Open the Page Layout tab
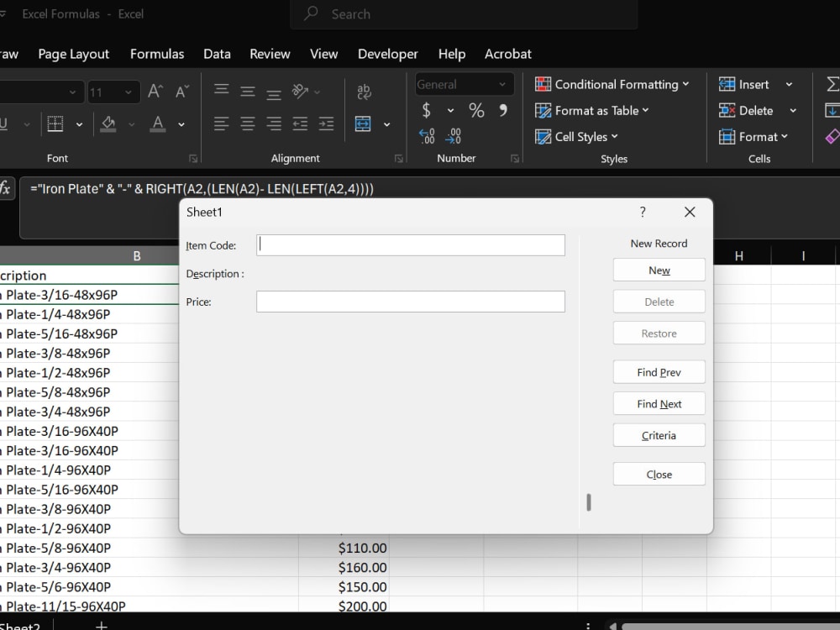Screen dimensions: 840x630 pos(73,54)
